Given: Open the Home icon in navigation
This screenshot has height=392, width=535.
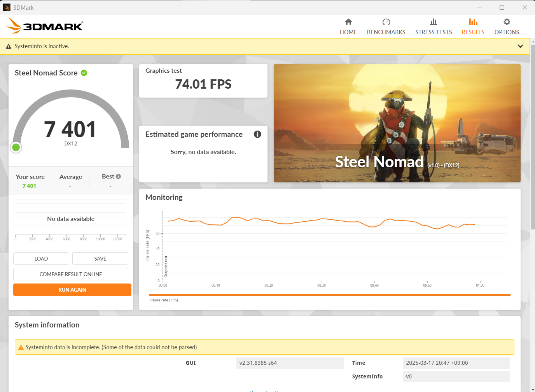Looking at the screenshot, I should tap(348, 22).
